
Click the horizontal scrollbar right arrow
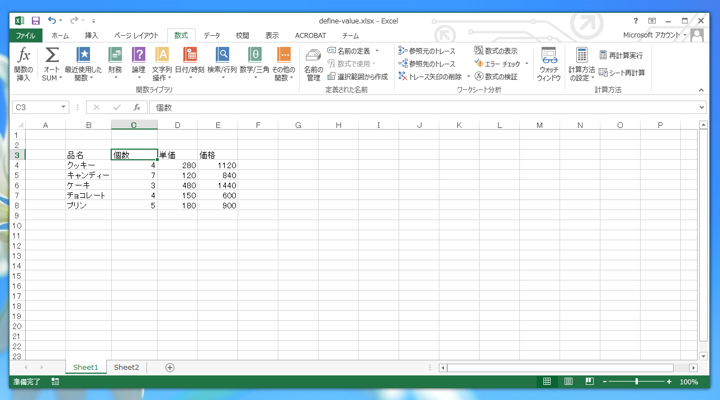coord(693,367)
